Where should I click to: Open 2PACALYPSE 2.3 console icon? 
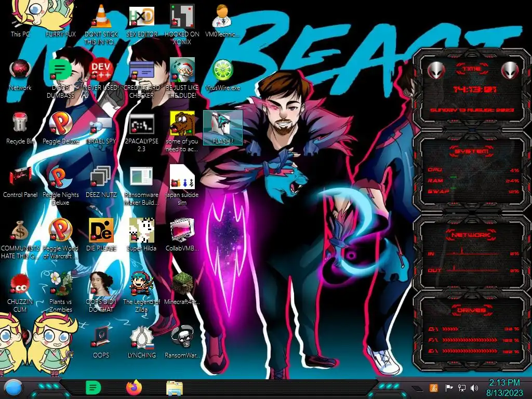pyautogui.click(x=141, y=132)
